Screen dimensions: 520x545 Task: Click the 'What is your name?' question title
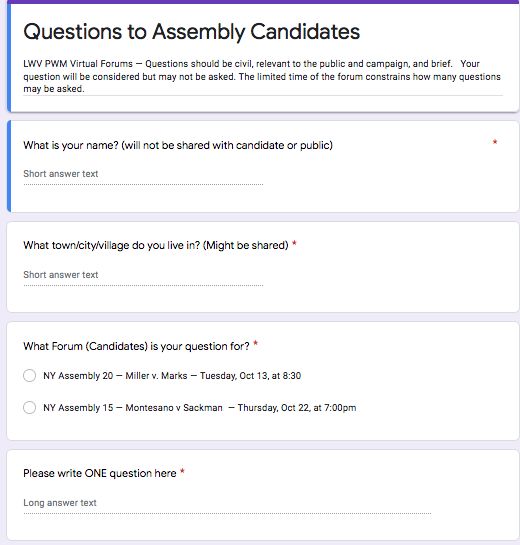[x=178, y=145]
